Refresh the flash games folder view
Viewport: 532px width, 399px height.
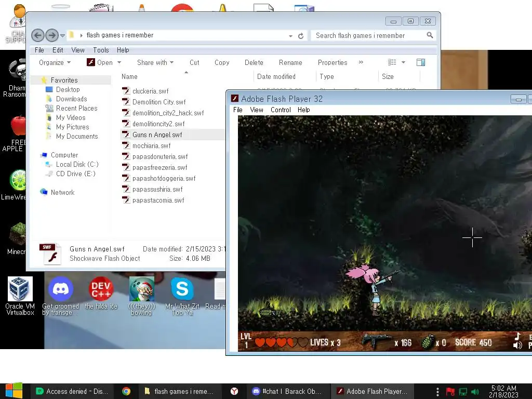click(301, 36)
